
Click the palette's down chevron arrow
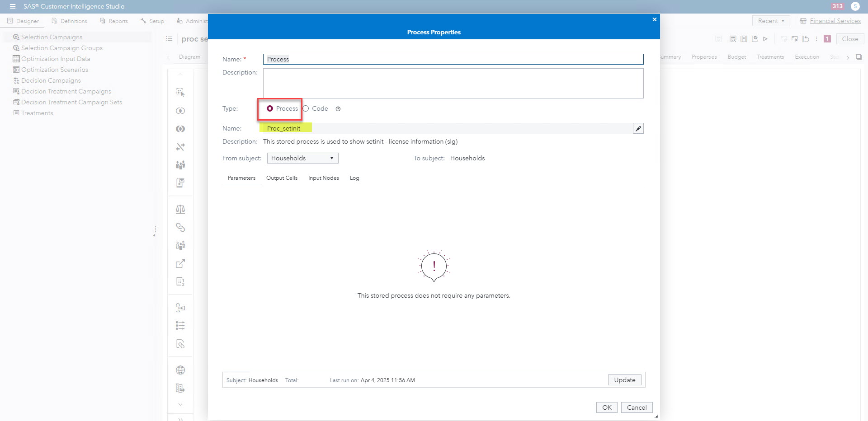[x=180, y=404]
